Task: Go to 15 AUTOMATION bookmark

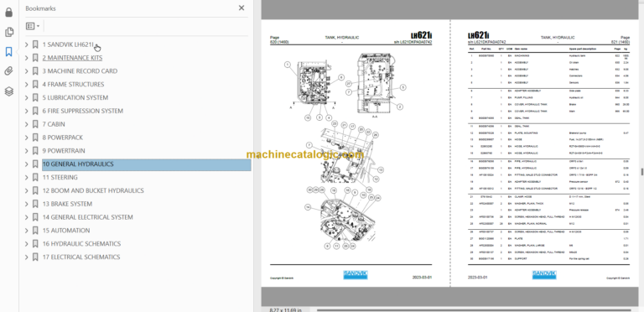Action: pos(66,231)
